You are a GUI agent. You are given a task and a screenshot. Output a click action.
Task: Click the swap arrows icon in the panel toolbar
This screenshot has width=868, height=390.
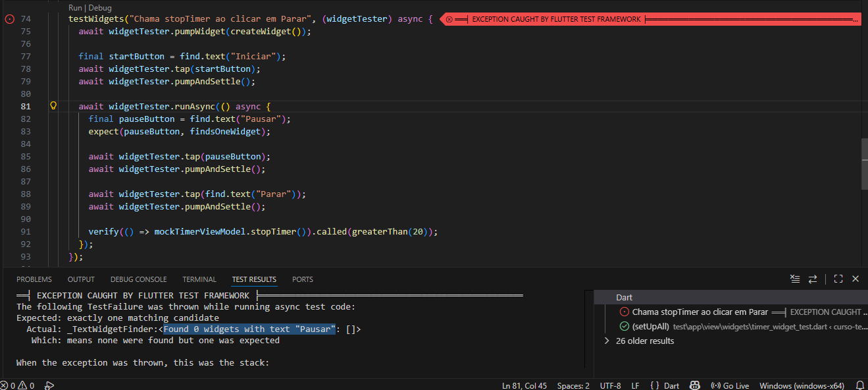(813, 279)
